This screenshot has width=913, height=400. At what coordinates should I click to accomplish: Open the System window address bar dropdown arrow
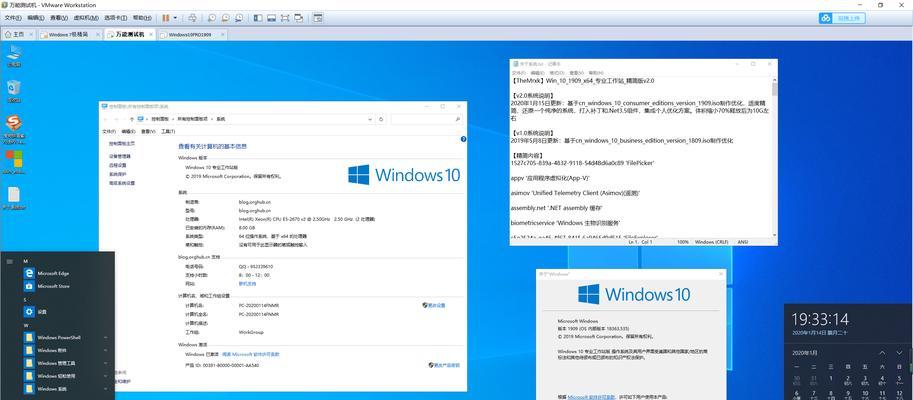click(371, 119)
